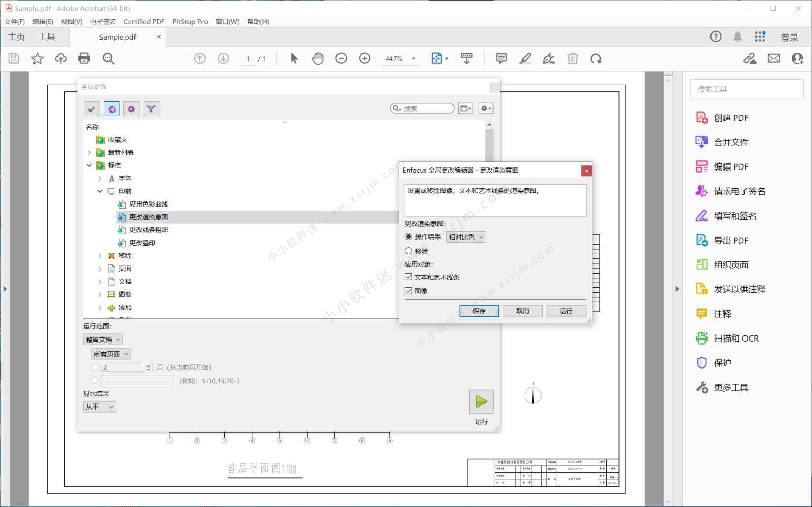812x507 pixels.
Task: Click the globe global change icon
Action: [x=112, y=109]
